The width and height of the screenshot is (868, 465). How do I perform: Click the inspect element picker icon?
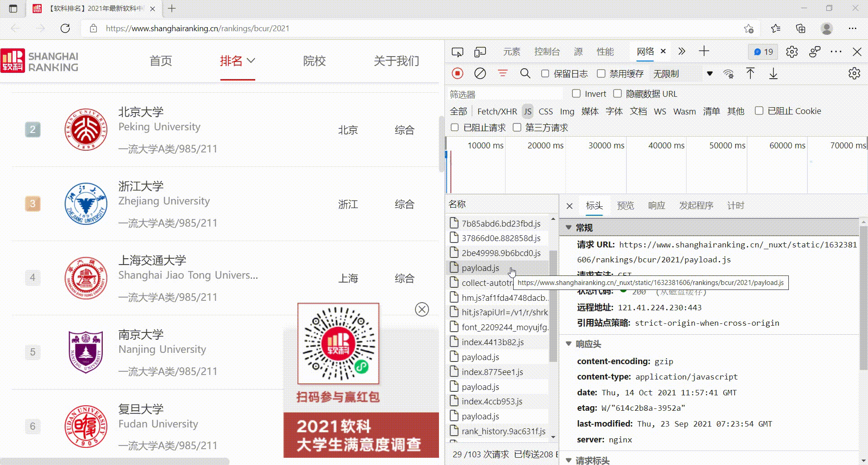[x=458, y=52]
